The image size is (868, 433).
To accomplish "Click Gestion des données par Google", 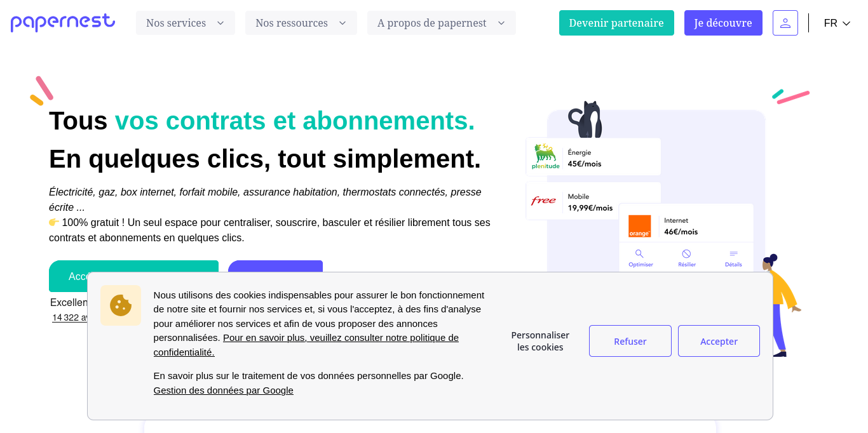I will [x=223, y=390].
